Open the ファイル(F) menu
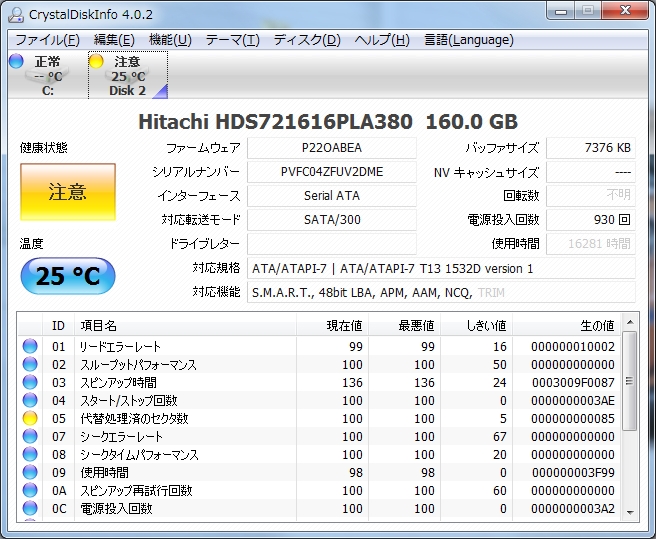656x539 pixels. point(47,40)
